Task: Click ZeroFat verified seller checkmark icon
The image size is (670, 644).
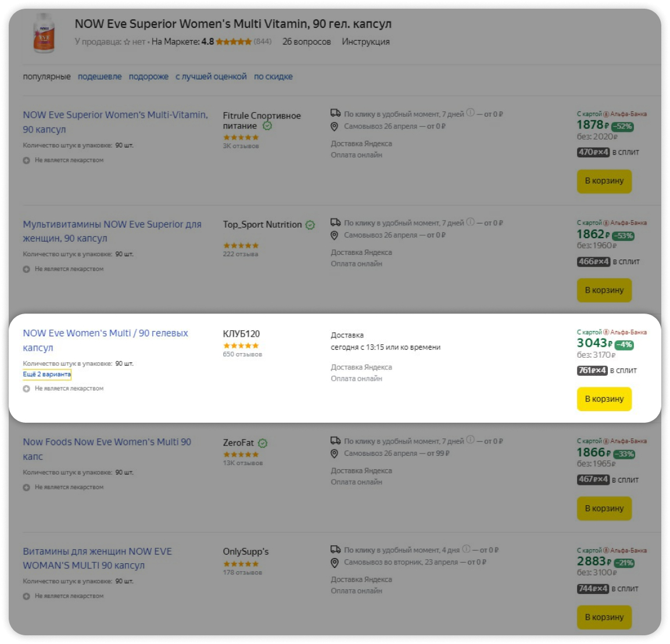Action: [x=263, y=443]
